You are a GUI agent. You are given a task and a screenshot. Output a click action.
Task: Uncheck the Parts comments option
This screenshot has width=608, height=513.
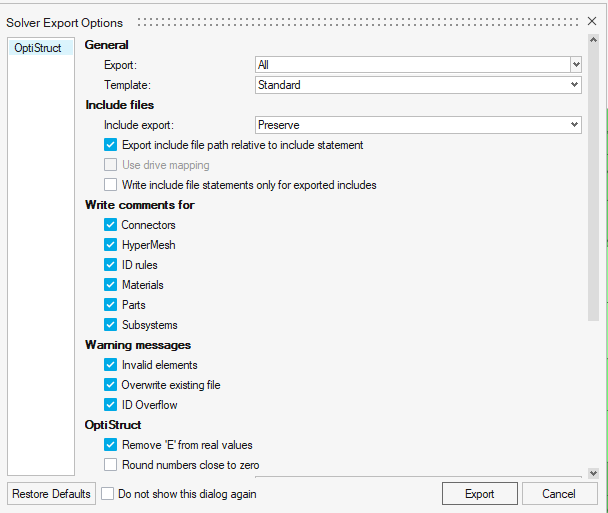[111, 305]
